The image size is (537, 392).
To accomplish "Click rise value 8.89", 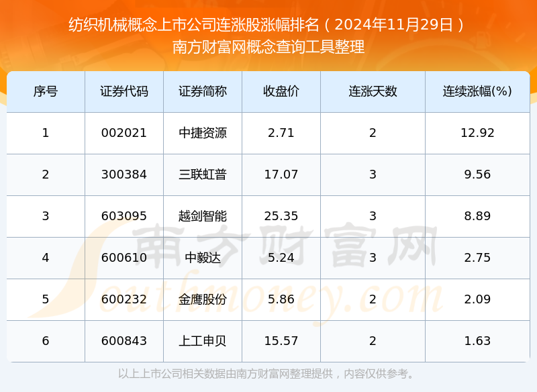I will [x=477, y=216].
